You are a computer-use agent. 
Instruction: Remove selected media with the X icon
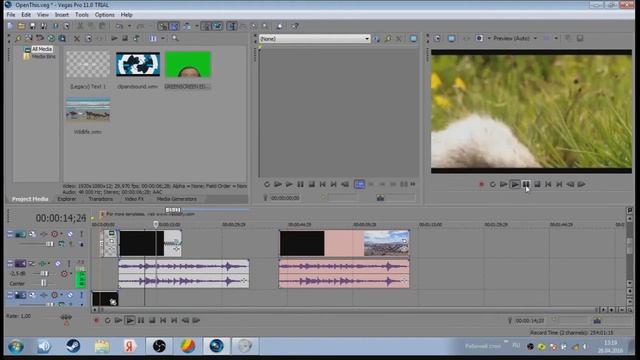point(77,38)
